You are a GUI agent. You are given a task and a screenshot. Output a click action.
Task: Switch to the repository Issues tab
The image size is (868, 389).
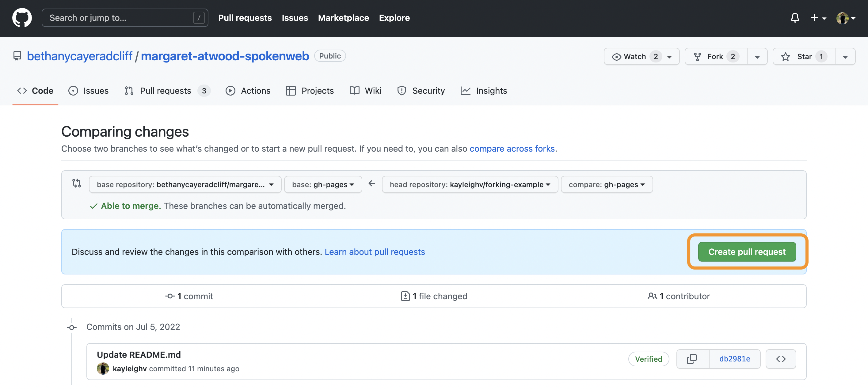pos(89,91)
